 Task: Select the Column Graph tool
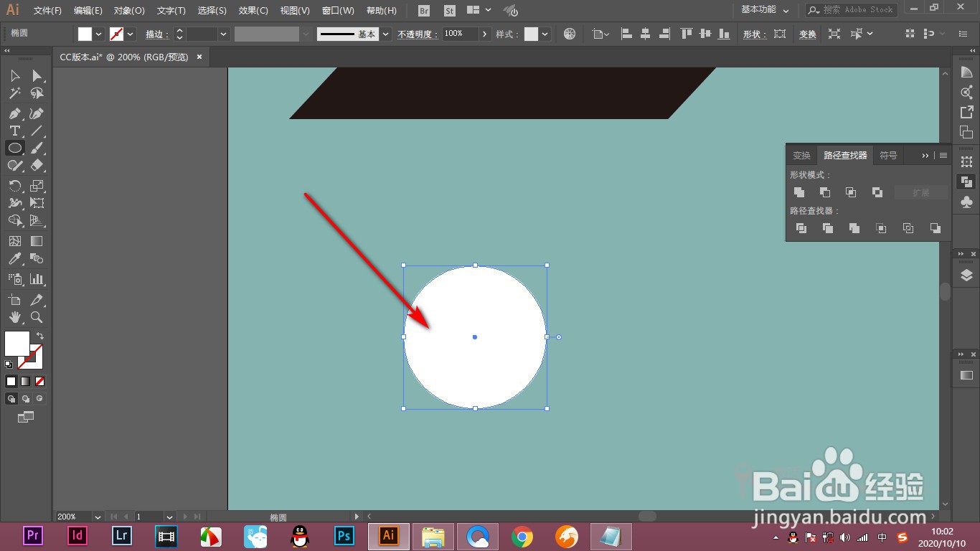tap(37, 279)
